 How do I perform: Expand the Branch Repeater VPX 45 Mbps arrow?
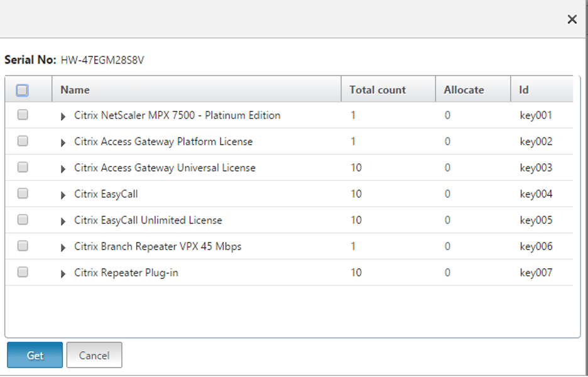coord(63,247)
